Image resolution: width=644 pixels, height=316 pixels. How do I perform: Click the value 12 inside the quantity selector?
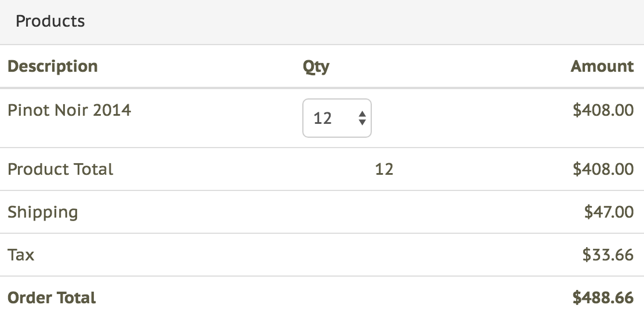[323, 119]
